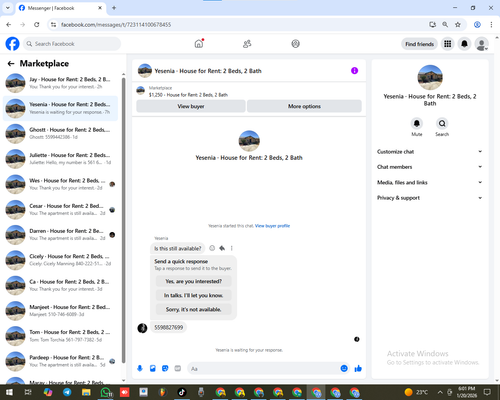Open the tab search dropdown arrow

(x=8, y=8)
